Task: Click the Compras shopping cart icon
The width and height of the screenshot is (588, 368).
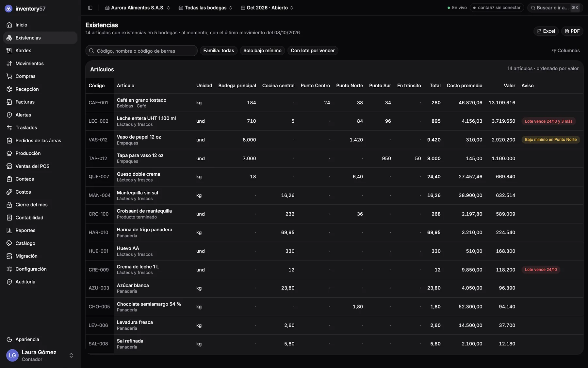Action: point(9,76)
